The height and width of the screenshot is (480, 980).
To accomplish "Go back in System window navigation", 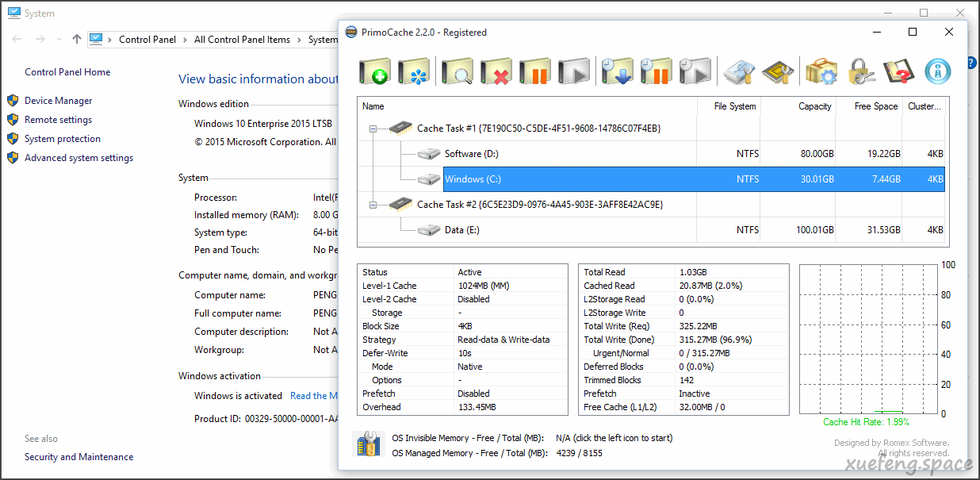I will coord(17,39).
